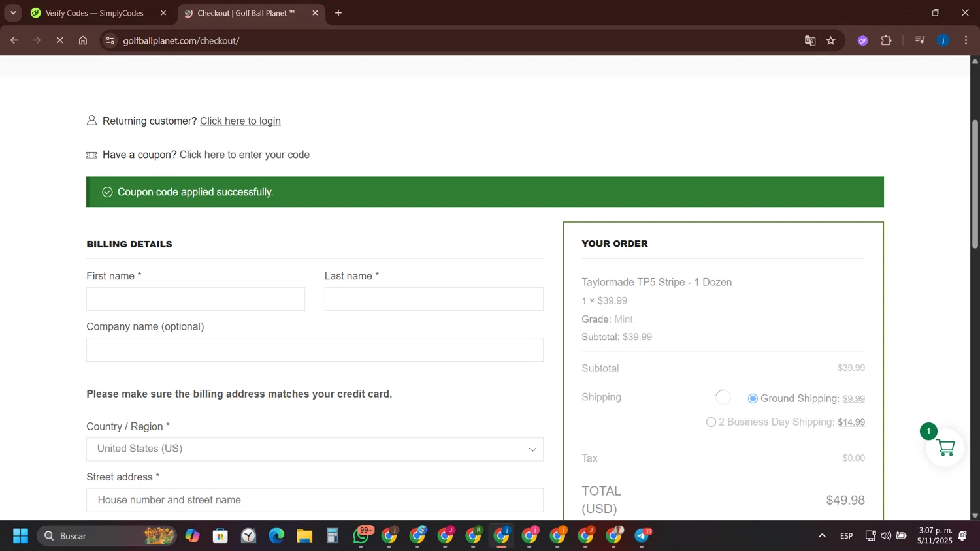The image size is (980, 551).
Task: Open Microsoft Edge from the taskbar
Action: [x=276, y=536]
